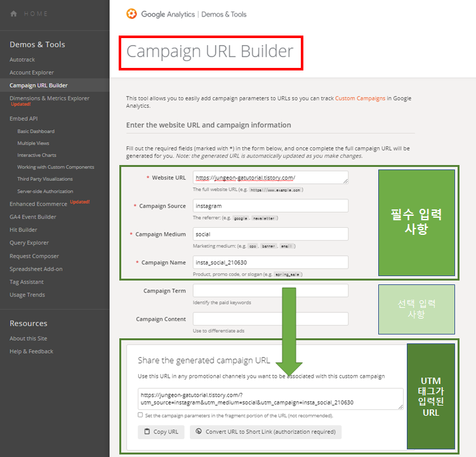Image resolution: width=476 pixels, height=457 pixels.
Task: Click the Campaign Medium field
Action: (x=270, y=234)
